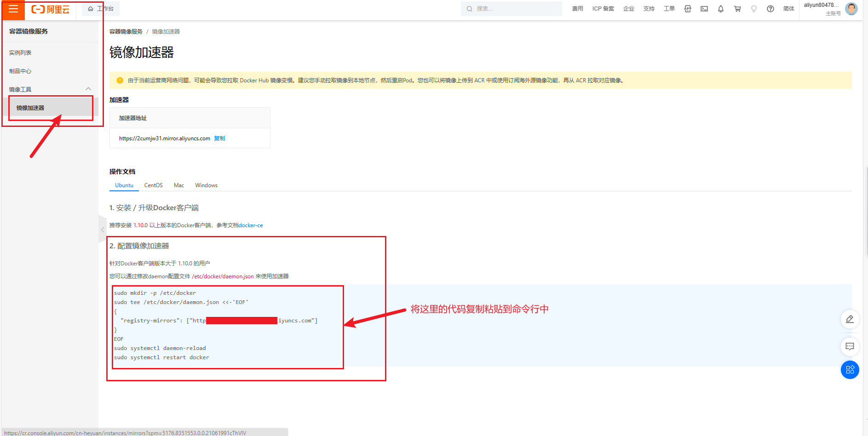Copy accelerator address with 复制 link
The image size is (868, 436).
[x=219, y=138]
